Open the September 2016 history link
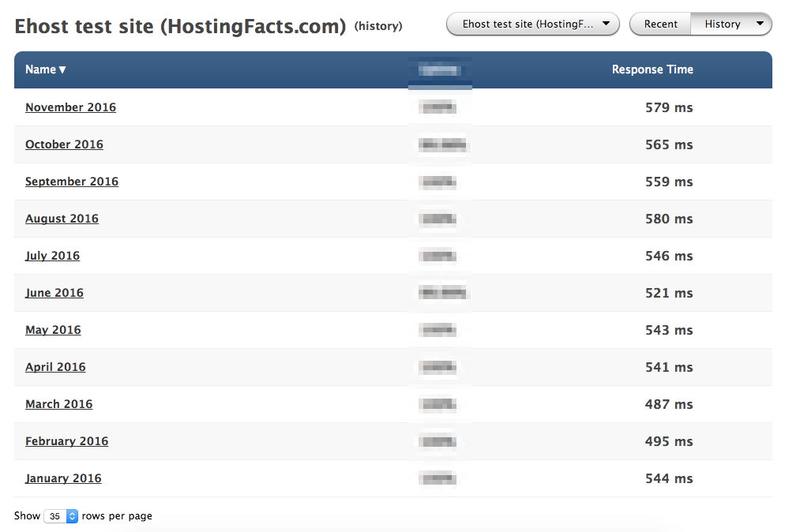The height and width of the screenshot is (532, 785). click(72, 182)
